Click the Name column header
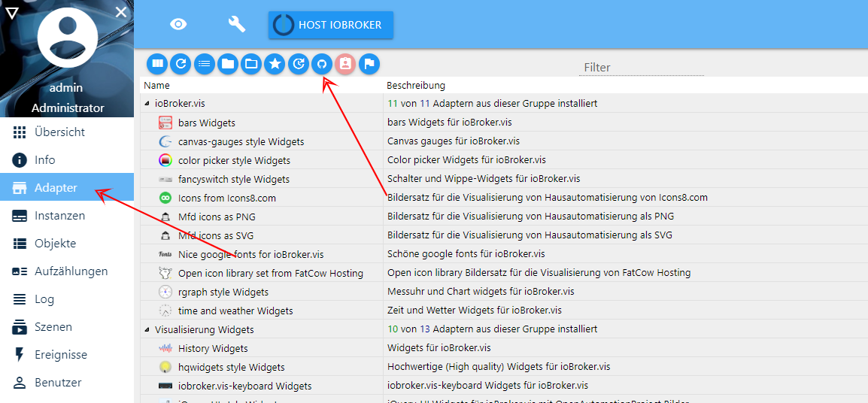The image size is (868, 403). click(x=156, y=86)
